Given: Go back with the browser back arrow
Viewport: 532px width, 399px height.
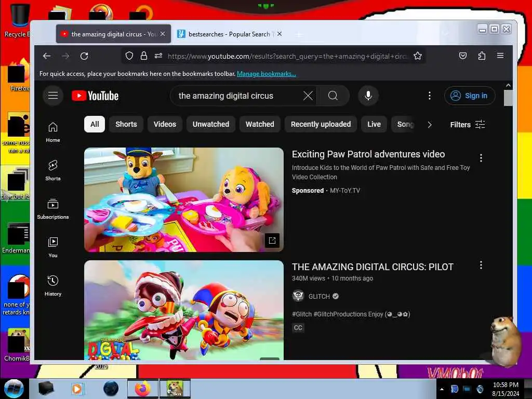Looking at the screenshot, I should 47,56.
